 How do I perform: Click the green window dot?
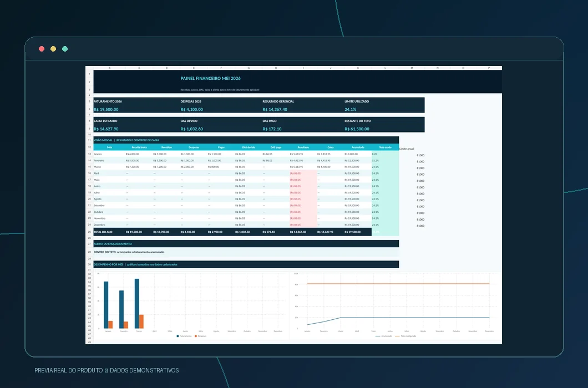[x=65, y=49]
